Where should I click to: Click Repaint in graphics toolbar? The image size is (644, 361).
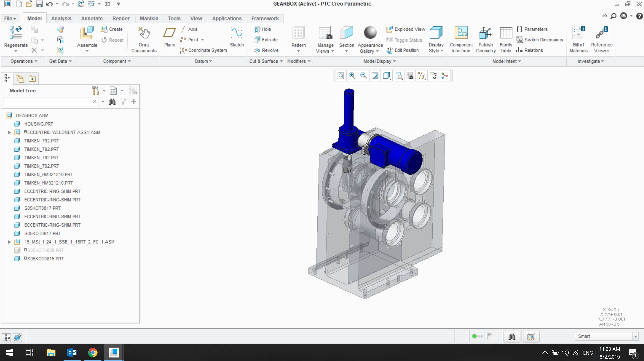(x=375, y=76)
